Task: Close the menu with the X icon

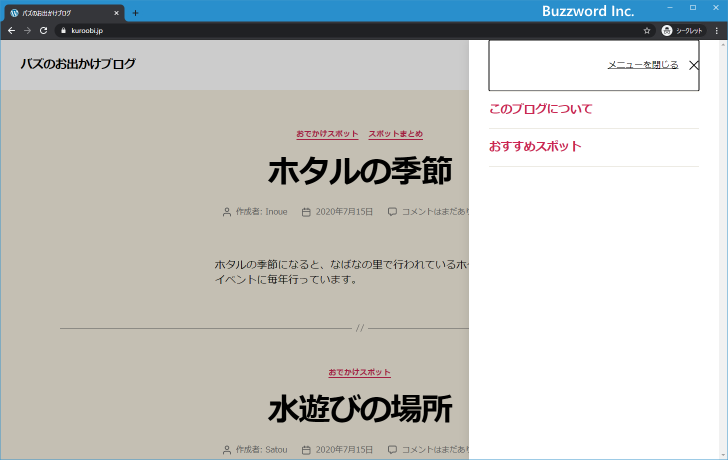Action: pos(694,65)
